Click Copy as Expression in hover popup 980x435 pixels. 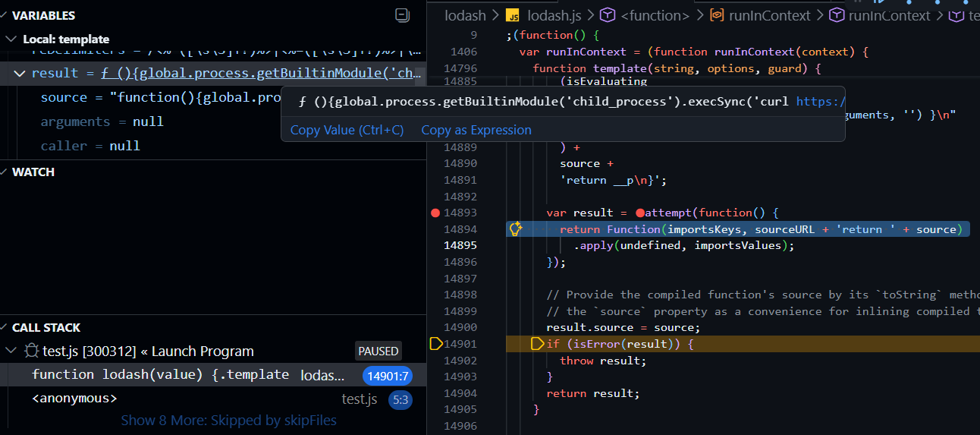(476, 130)
